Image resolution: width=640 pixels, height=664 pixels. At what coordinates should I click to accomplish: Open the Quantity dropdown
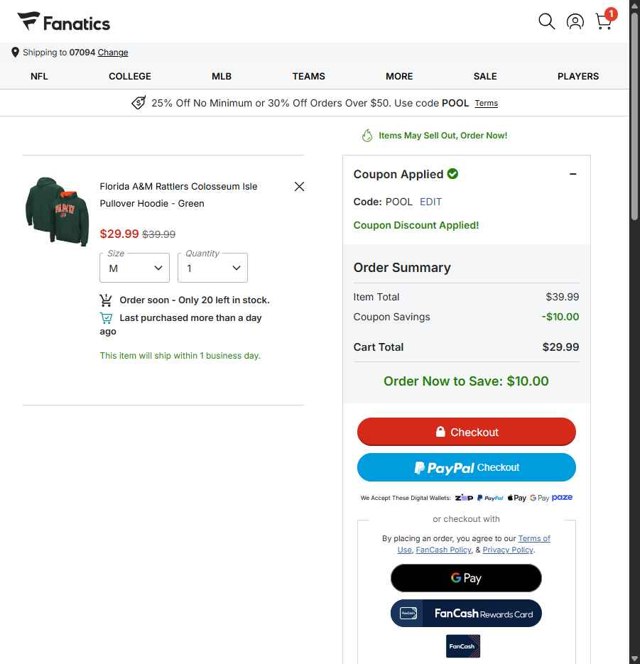(x=213, y=268)
